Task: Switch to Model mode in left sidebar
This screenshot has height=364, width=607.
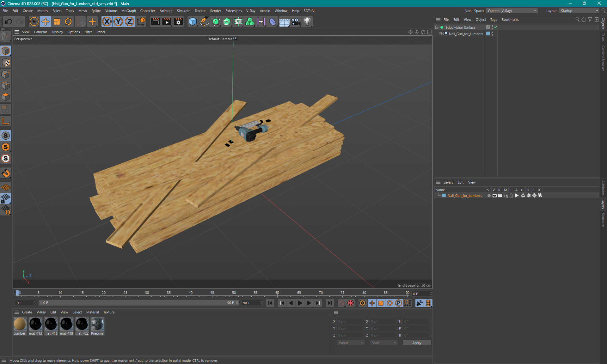Action: [6, 51]
